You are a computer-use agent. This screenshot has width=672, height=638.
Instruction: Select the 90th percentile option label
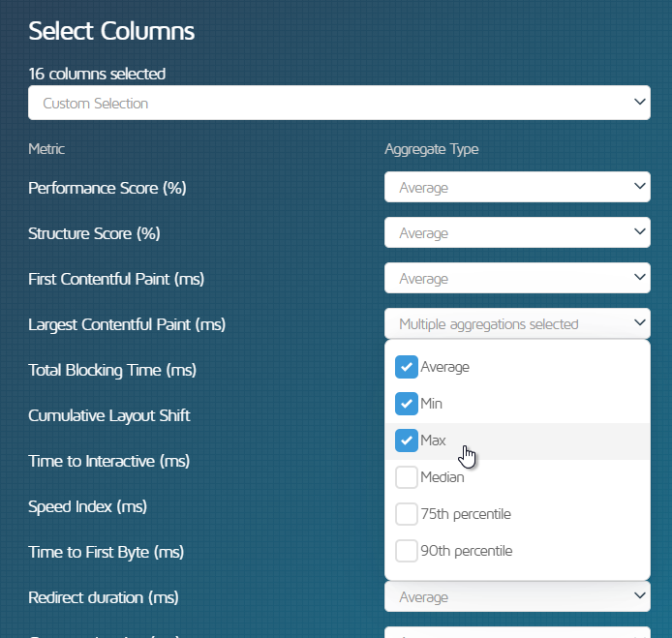pyautogui.click(x=467, y=551)
